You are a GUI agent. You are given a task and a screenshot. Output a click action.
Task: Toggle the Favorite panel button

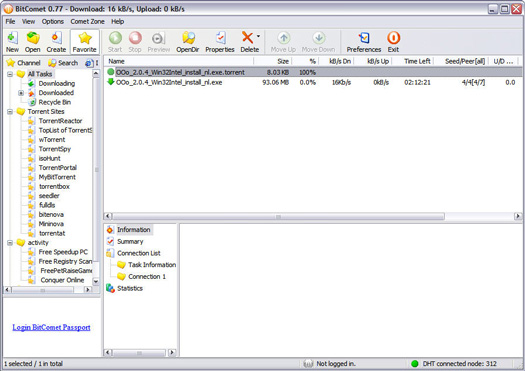[x=85, y=42]
